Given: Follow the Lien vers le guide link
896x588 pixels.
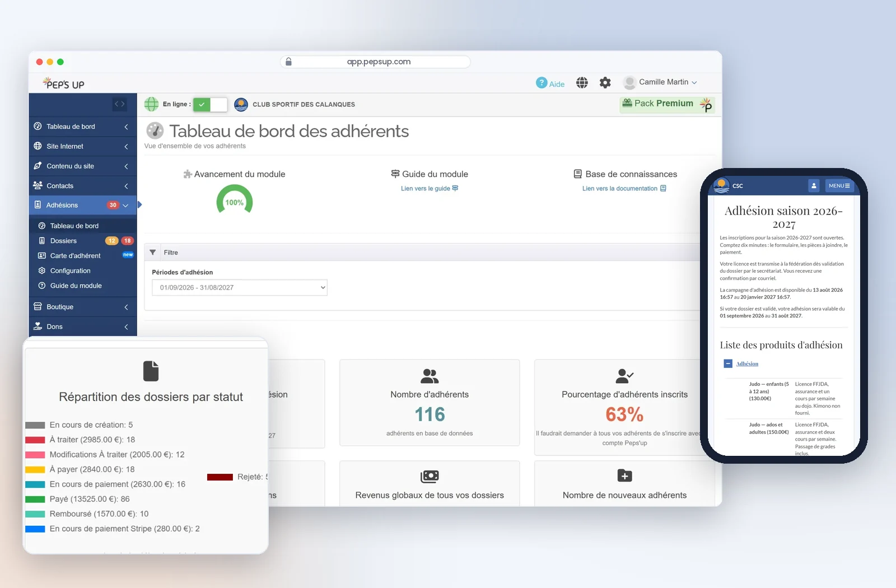Looking at the screenshot, I should tap(430, 189).
